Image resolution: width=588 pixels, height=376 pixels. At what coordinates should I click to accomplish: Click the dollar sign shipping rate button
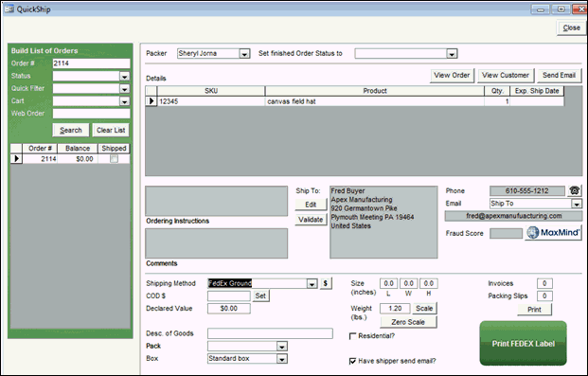[326, 283]
